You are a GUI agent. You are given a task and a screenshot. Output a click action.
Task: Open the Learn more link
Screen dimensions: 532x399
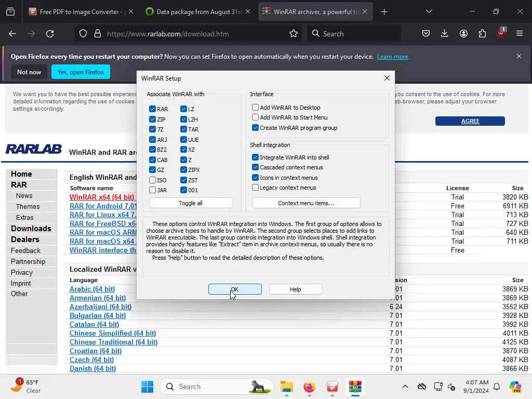[x=393, y=57]
